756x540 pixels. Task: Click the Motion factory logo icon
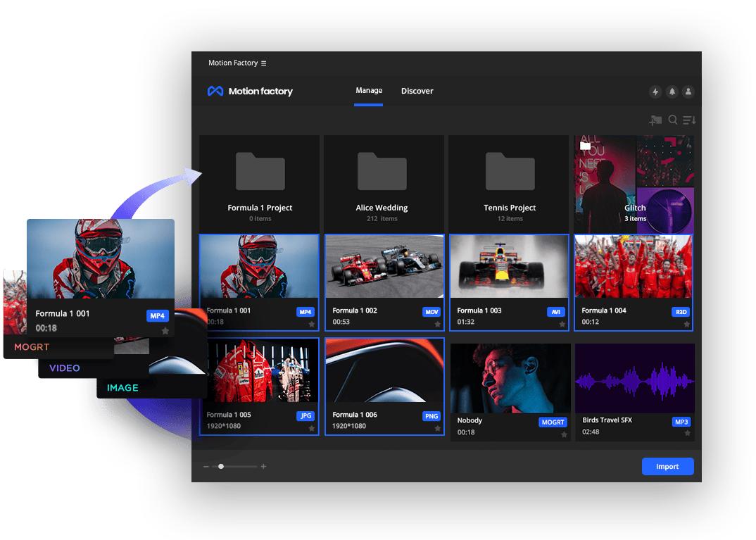coord(215,91)
